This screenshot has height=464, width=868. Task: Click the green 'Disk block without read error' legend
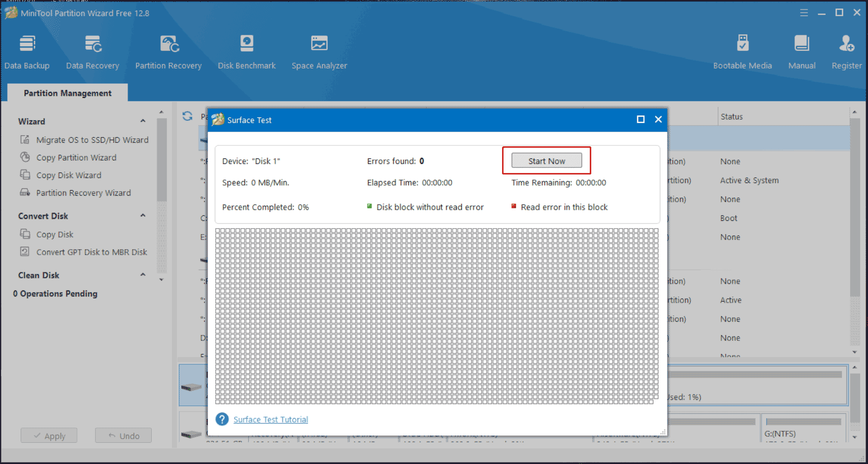(425, 207)
